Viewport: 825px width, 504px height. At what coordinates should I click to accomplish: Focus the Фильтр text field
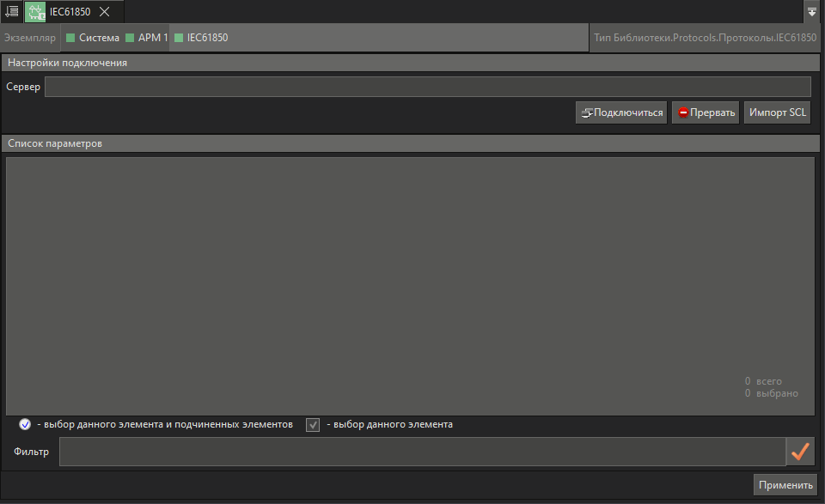pyautogui.click(x=421, y=452)
